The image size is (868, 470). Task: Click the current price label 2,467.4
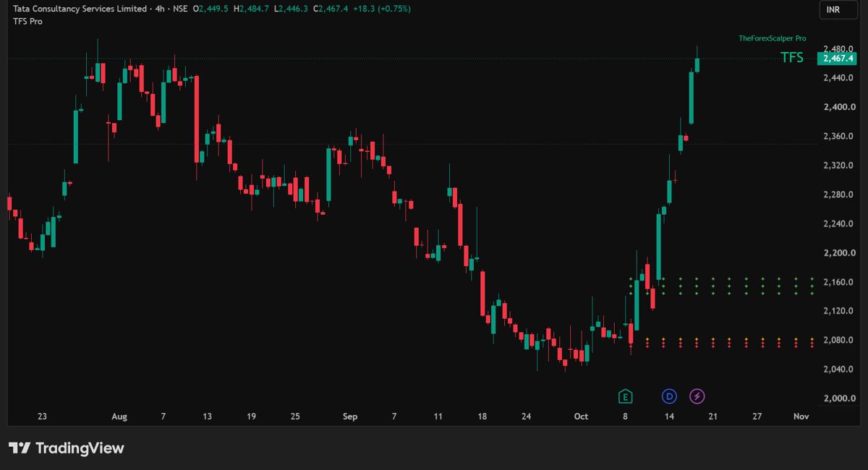point(837,59)
